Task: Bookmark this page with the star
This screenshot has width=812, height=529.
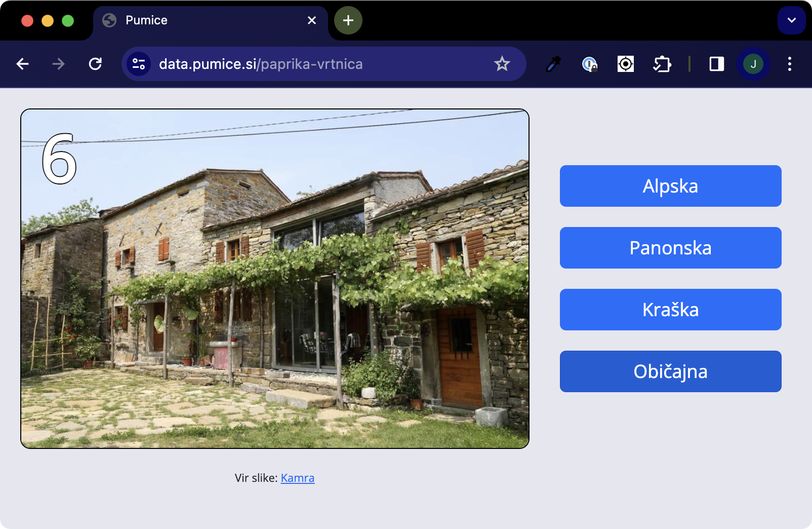Action: tap(502, 64)
